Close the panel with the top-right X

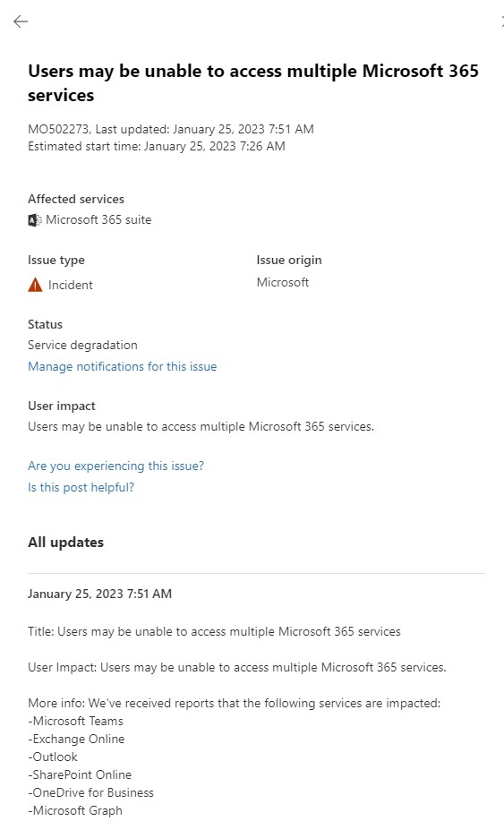pyautogui.click(x=502, y=21)
